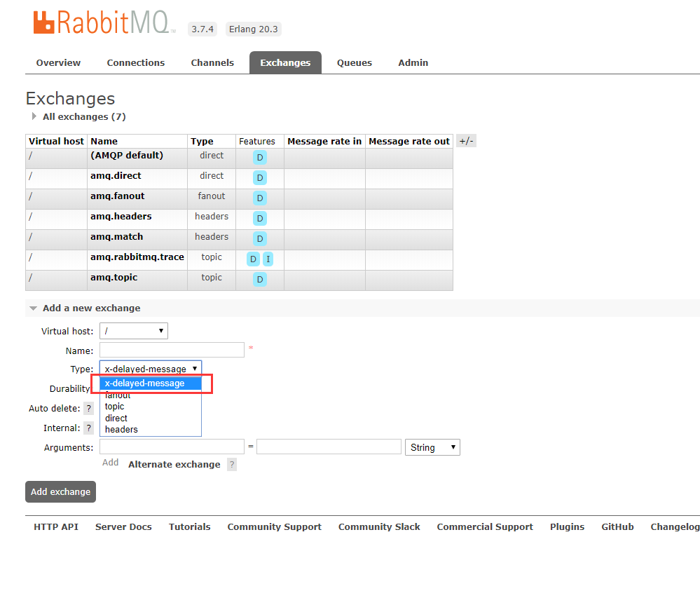This screenshot has width=700, height=612.
Task: Open the HTTP API footer link
Action: [x=56, y=526]
